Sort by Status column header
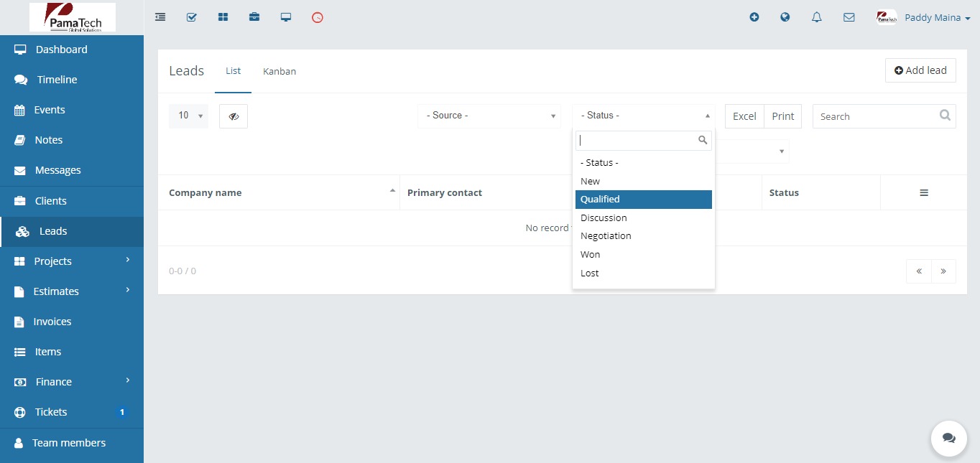This screenshot has height=463, width=980. 821,192
